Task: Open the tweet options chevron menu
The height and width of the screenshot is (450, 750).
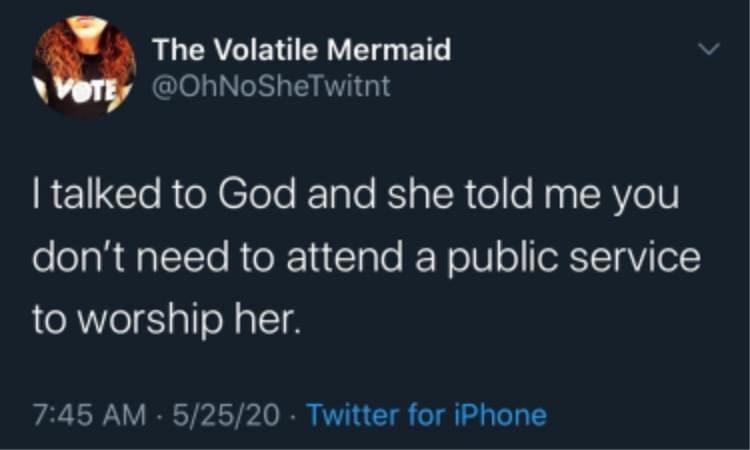Action: pos(707,47)
